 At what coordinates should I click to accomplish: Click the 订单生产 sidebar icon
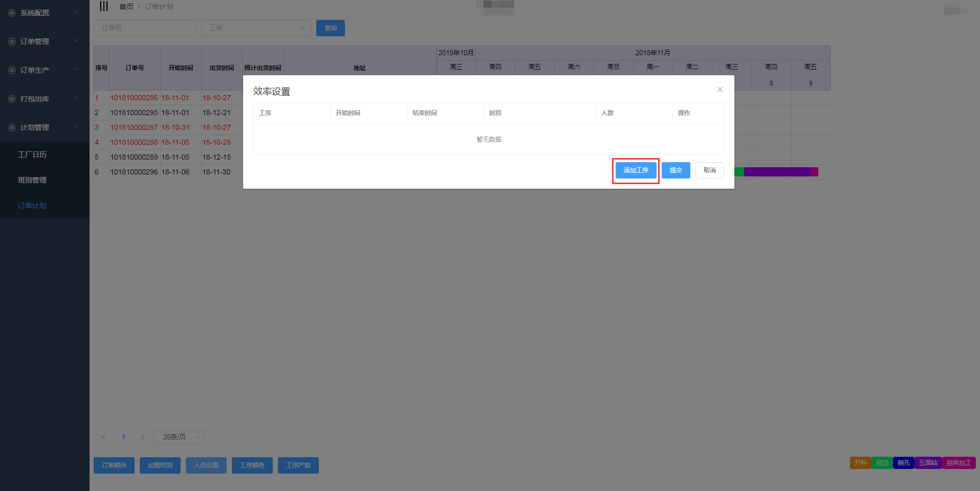[11, 70]
